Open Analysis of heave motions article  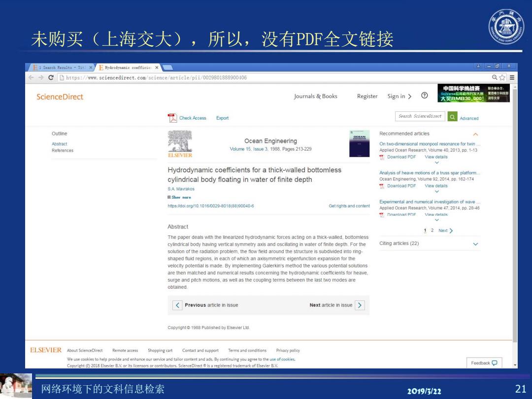(x=430, y=173)
